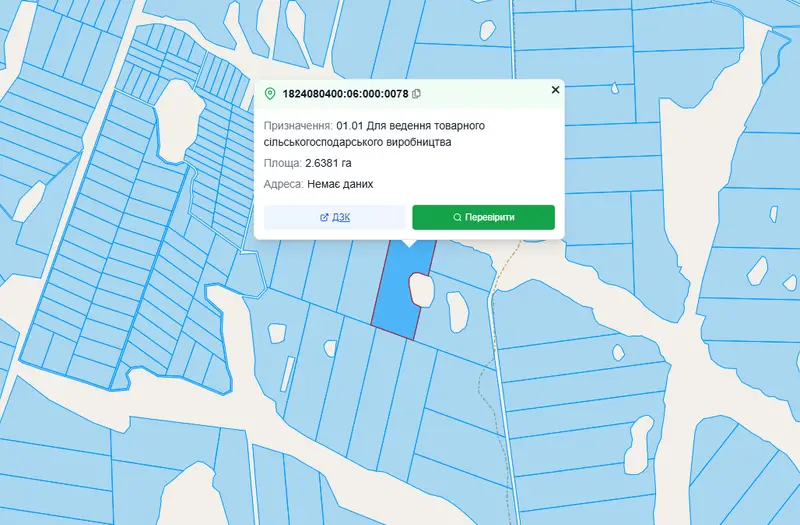Click the white cutout inside the highlighted parcel
The height and width of the screenshot is (525, 800).
421,290
